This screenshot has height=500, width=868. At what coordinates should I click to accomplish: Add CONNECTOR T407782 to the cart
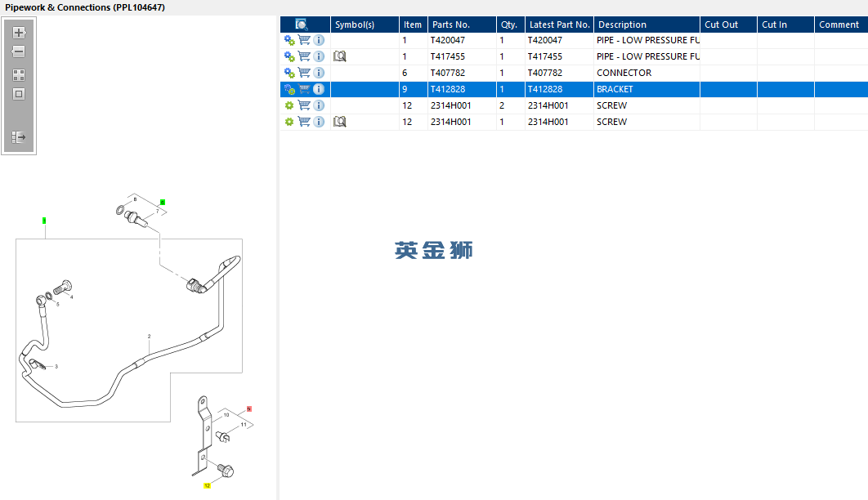click(x=304, y=73)
